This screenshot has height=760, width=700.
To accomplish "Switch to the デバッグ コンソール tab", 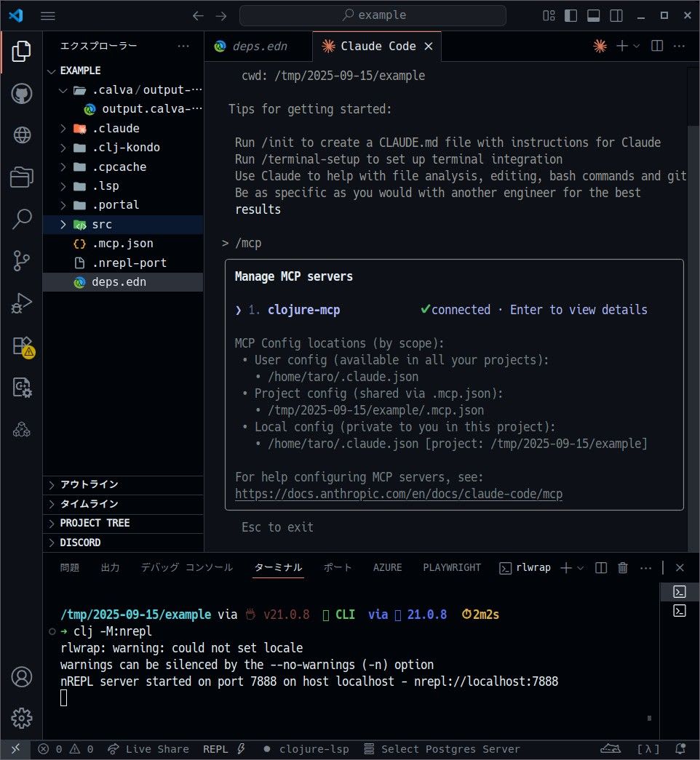I will coord(187,567).
